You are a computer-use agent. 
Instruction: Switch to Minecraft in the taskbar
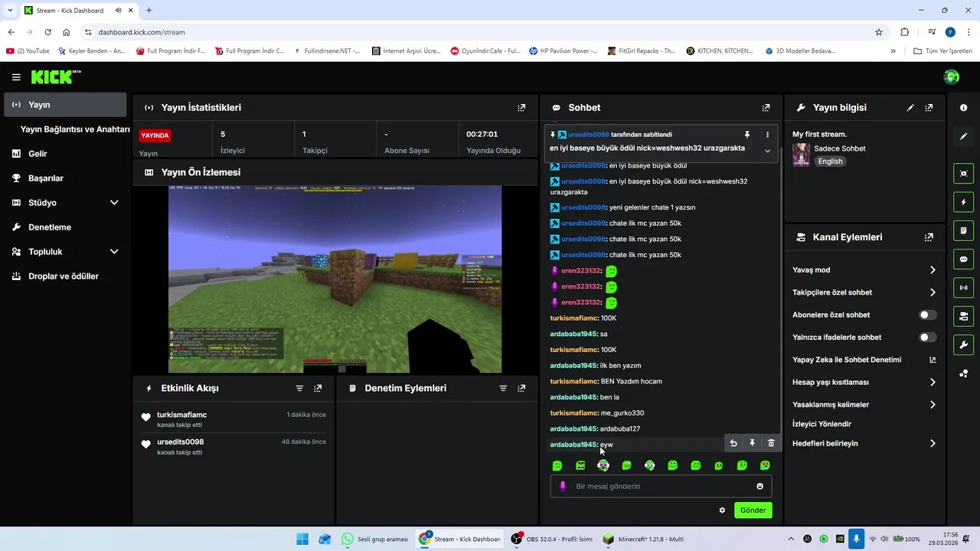pos(643,539)
